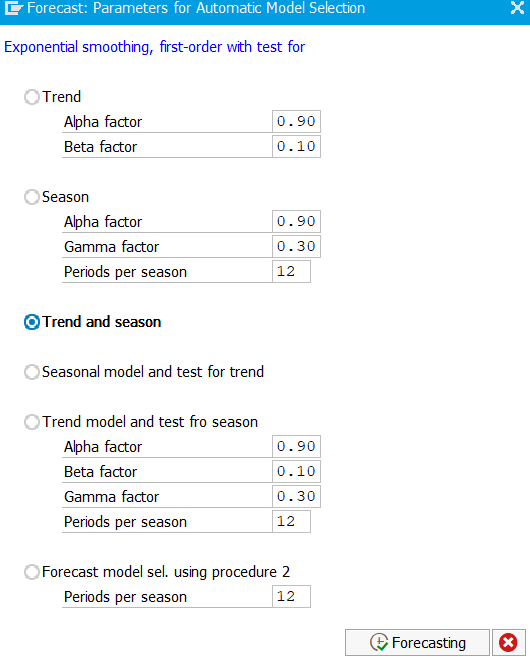
Task: Click the Beta factor field under Trend
Action: (x=296, y=146)
